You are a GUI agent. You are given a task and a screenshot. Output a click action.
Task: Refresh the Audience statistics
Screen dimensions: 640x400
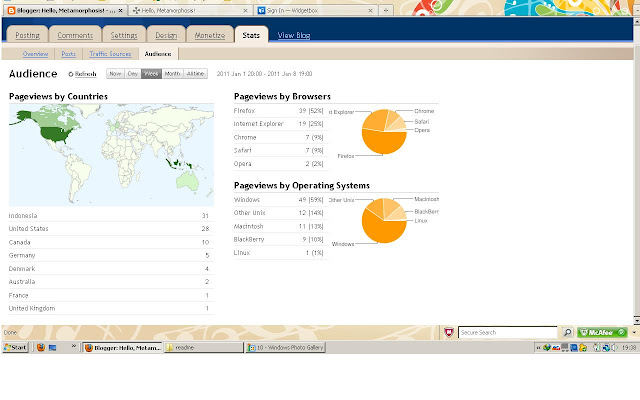point(82,74)
